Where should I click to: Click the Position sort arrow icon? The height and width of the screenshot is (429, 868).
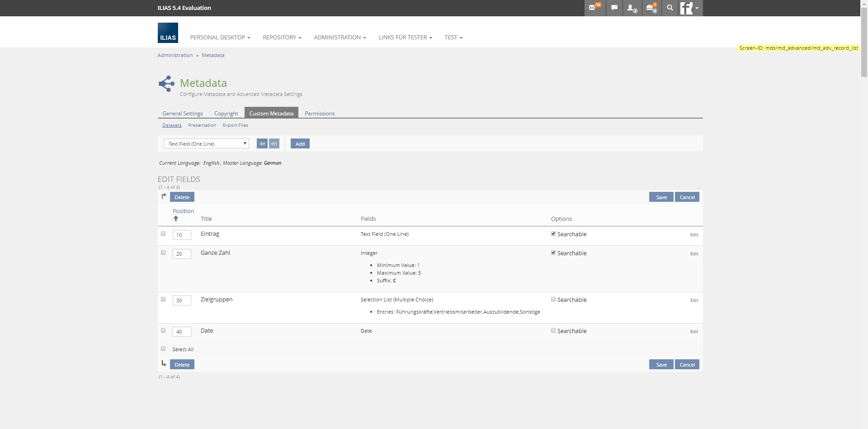pyautogui.click(x=176, y=219)
